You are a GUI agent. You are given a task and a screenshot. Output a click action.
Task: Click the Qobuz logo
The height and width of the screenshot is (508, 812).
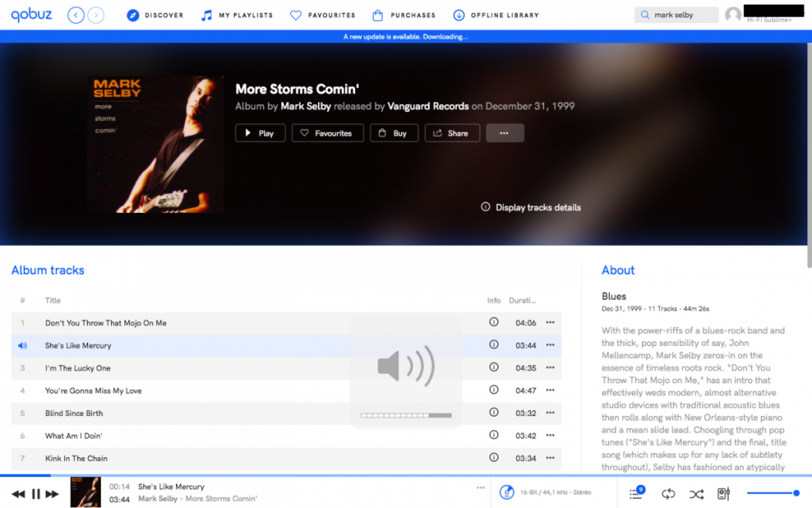point(32,15)
